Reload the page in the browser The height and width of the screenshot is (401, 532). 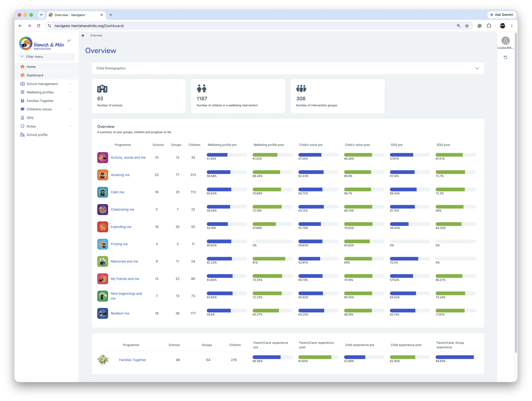coord(38,26)
